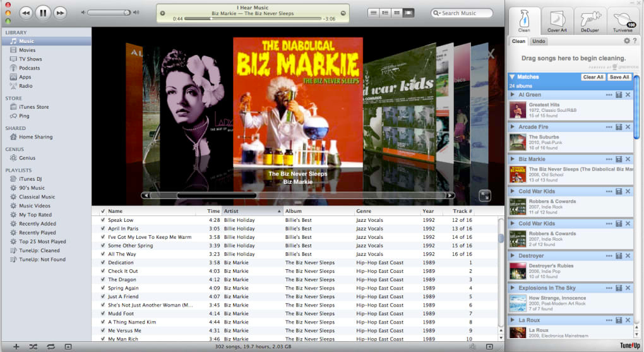
Task: Skip to the next track
Action: pyautogui.click(x=60, y=13)
